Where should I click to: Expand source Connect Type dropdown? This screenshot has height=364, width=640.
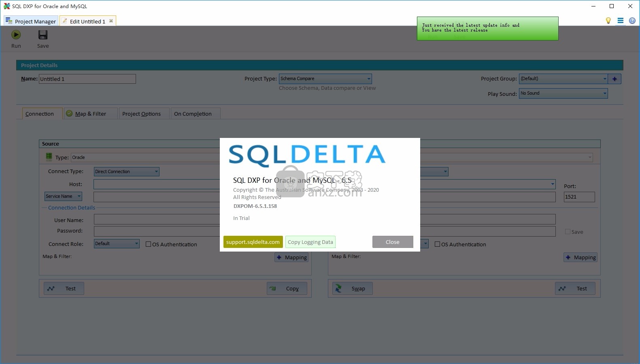click(156, 171)
